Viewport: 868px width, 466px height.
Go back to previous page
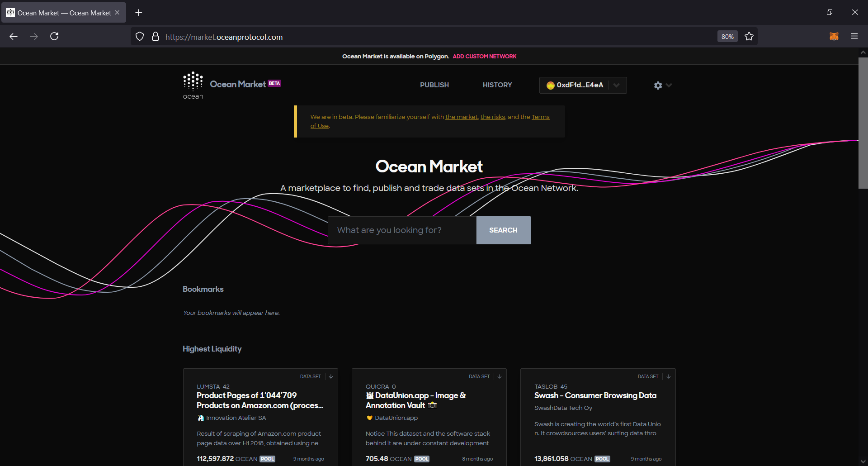click(x=14, y=37)
